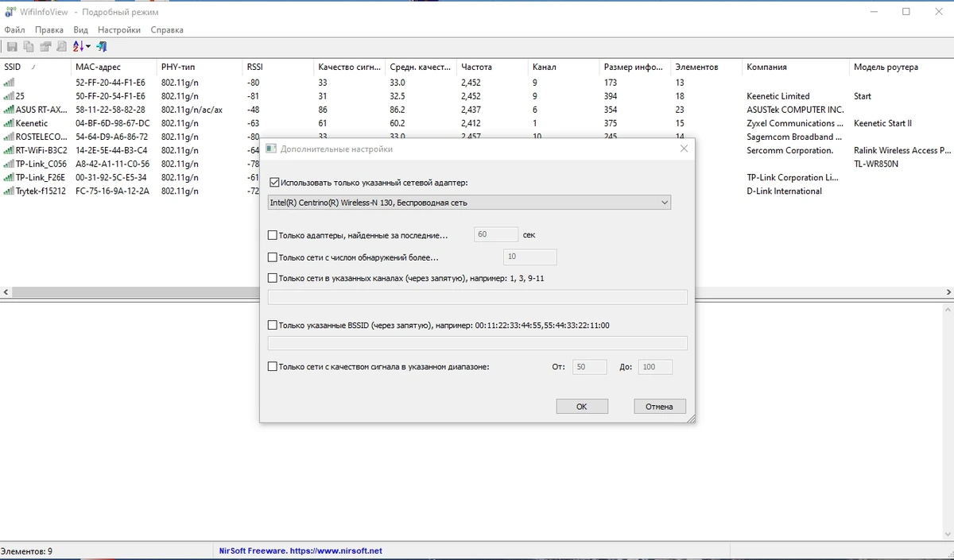Select the MAC cell 04-BF-6D-98-67-DC
This screenshot has width=954, height=560.
[112, 123]
